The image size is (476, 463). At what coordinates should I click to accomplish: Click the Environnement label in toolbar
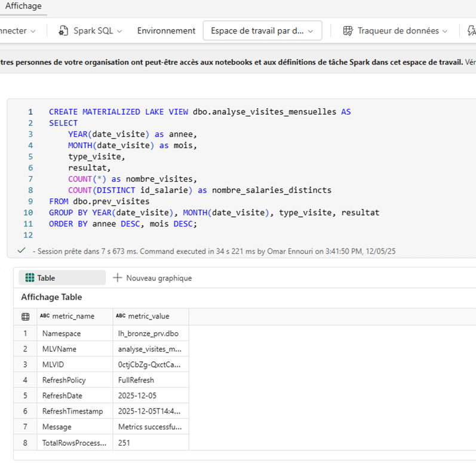coord(166,31)
